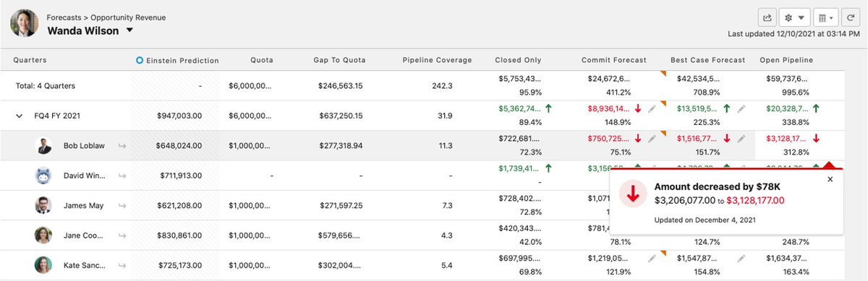This screenshot has width=868, height=281.
Task: Select the Kate Sanc row name
Action: 84,266
